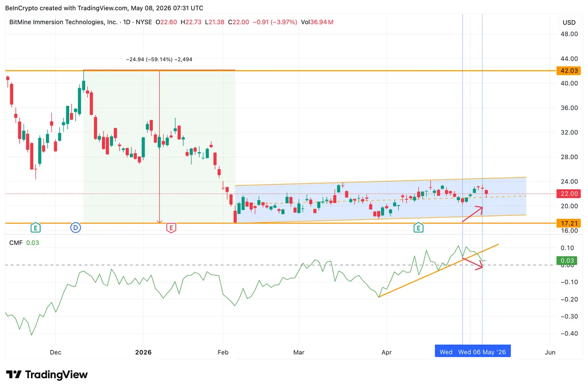The height and width of the screenshot is (390, 588).
Task: Click the 2026 year label on time axis
Action: [144, 352]
